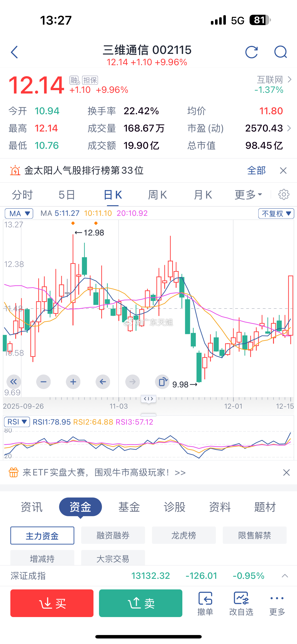Tap orange signal dot above 12.98 candle
The image size is (297, 644).
coord(73,223)
